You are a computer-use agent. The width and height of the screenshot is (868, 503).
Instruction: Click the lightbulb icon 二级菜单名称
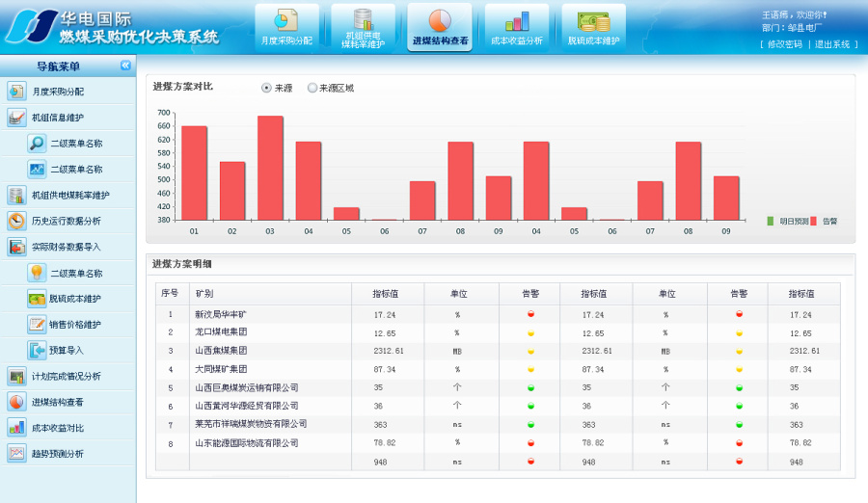[x=37, y=273]
